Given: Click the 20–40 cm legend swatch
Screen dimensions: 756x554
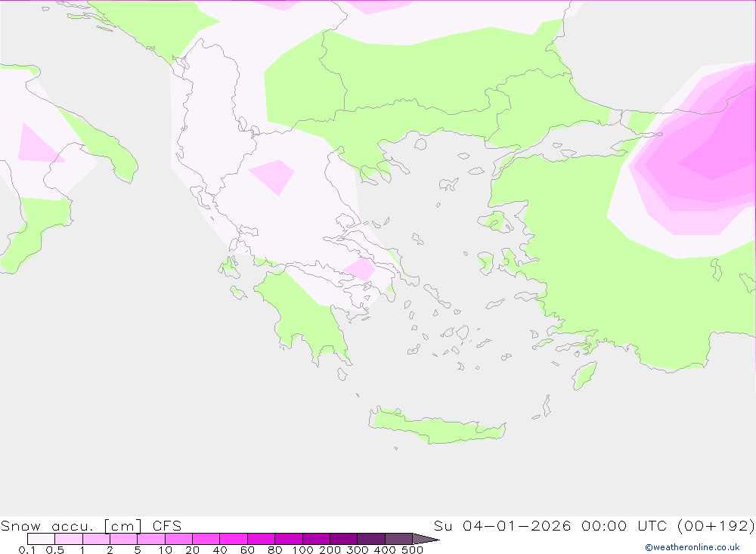Looking at the screenshot, I should pyautogui.click(x=206, y=539).
